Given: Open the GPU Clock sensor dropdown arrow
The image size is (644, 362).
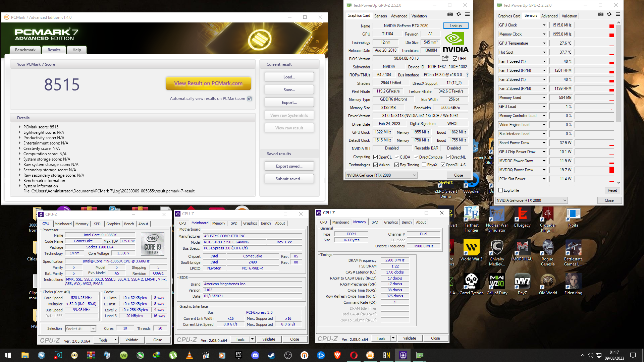Looking at the screenshot, I should pyautogui.click(x=544, y=25).
